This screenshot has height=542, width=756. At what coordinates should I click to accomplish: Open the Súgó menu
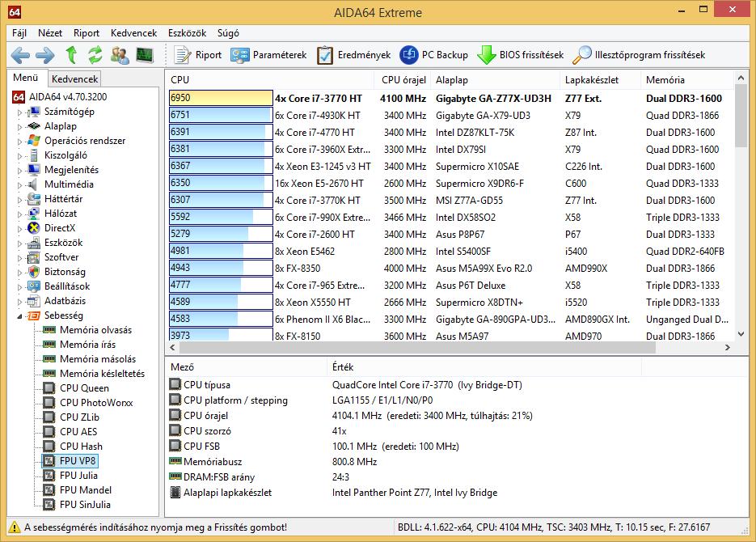pos(228,33)
